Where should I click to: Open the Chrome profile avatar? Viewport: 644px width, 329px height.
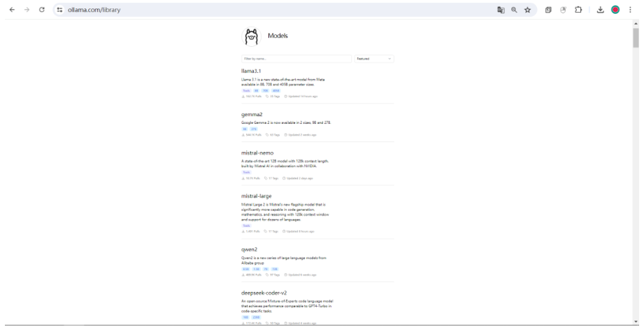click(x=615, y=10)
